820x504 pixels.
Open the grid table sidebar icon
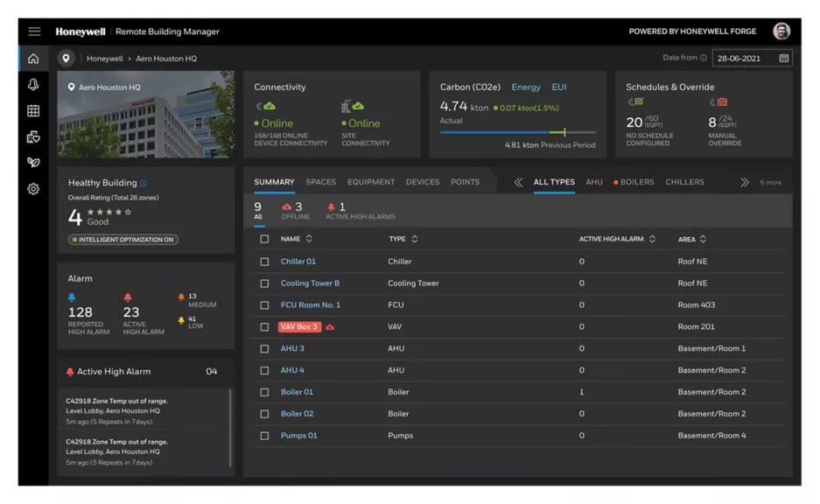[33, 111]
